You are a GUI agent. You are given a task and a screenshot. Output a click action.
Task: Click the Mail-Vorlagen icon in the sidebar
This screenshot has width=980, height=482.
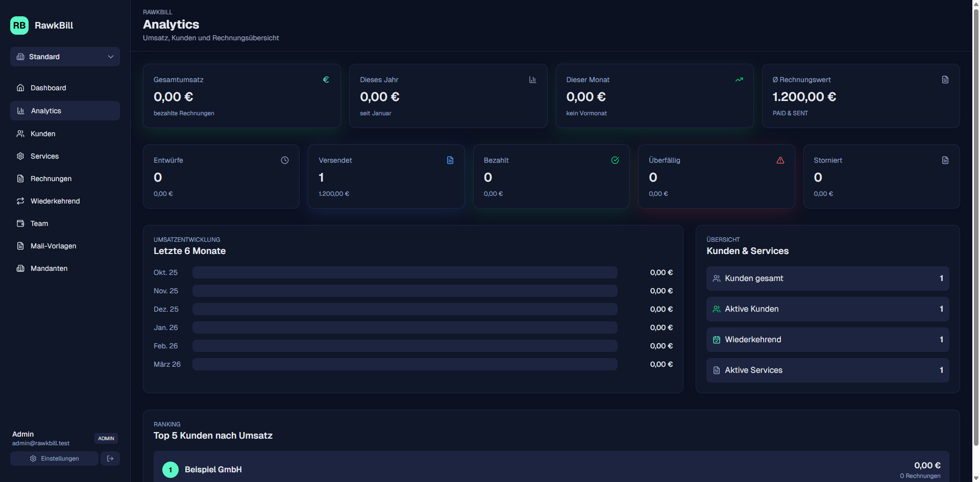[20, 246]
